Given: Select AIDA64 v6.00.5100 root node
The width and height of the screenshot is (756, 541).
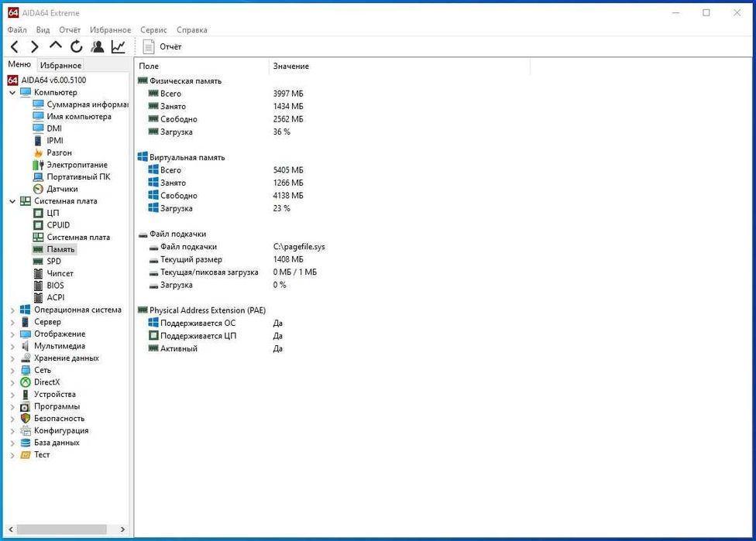Looking at the screenshot, I should pos(46,80).
